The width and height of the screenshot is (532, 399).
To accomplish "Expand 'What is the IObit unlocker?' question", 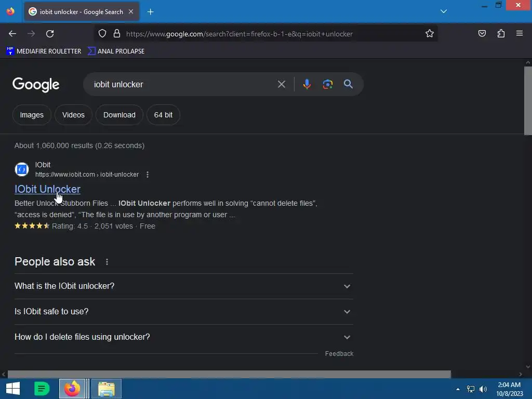I will 183,286.
